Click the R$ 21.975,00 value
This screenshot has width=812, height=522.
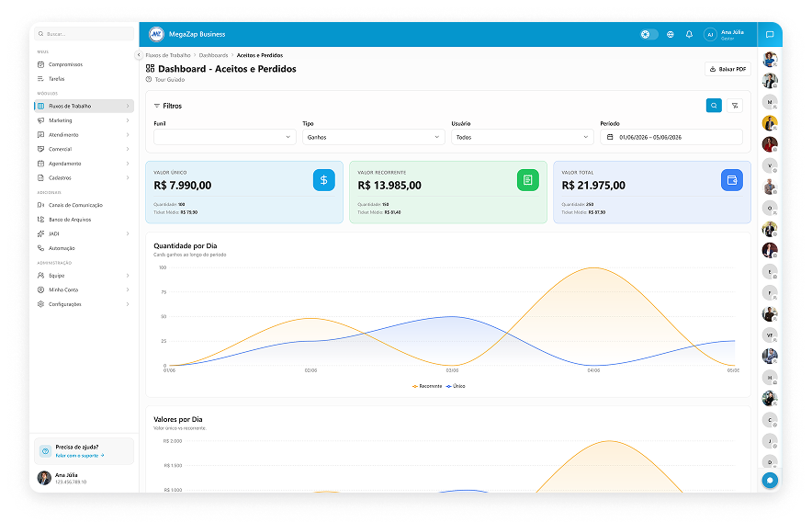tap(593, 185)
